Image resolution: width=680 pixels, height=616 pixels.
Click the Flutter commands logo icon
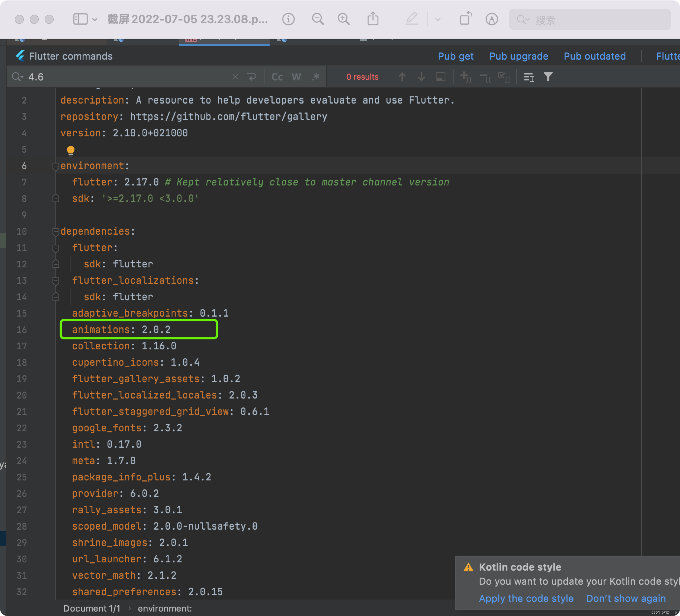coord(20,56)
